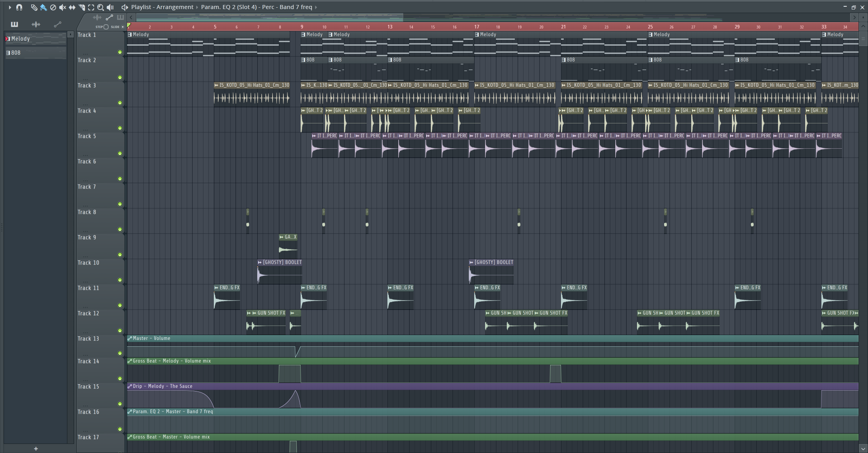Click the piano pattern icon in the playlist header
Image resolution: width=868 pixels, height=453 pixels.
point(120,18)
